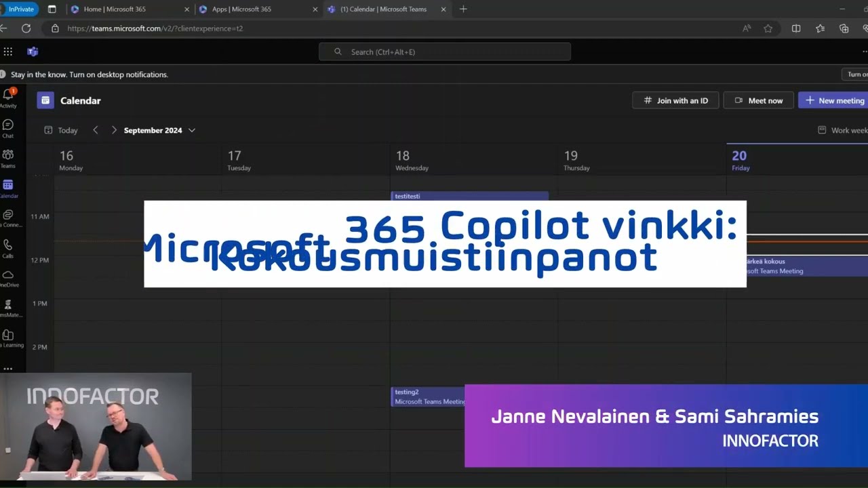The width and height of the screenshot is (868, 488).
Task: Open the browser tab actions menu icon
Action: coord(52,9)
